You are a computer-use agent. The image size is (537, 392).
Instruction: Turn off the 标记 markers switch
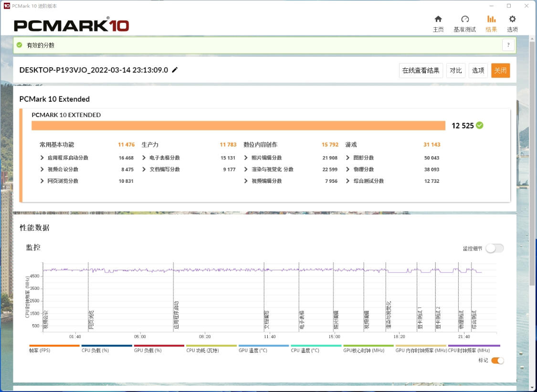tap(497, 360)
